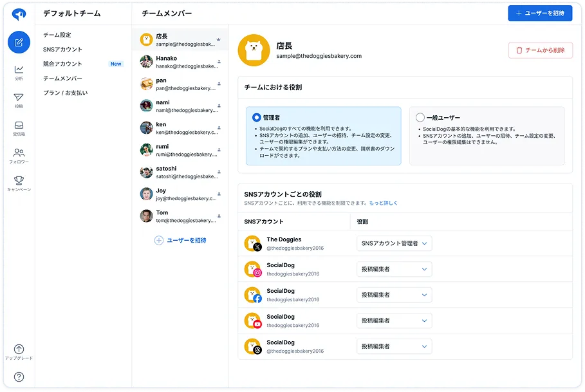Expand the YouTube account role dropdown
Viewport: 585px width, 392px height.
(x=394, y=321)
